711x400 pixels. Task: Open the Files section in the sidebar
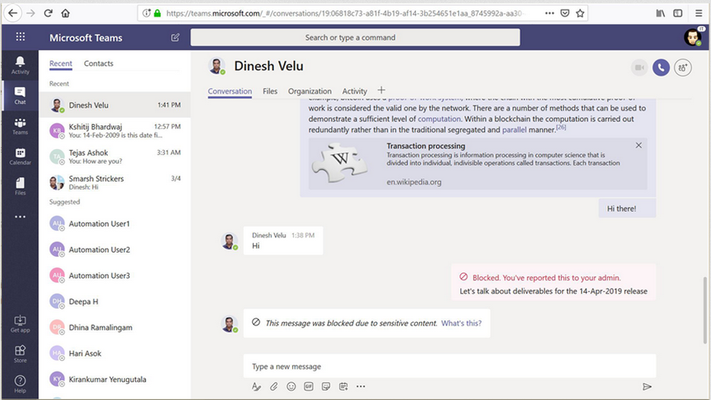(20, 186)
